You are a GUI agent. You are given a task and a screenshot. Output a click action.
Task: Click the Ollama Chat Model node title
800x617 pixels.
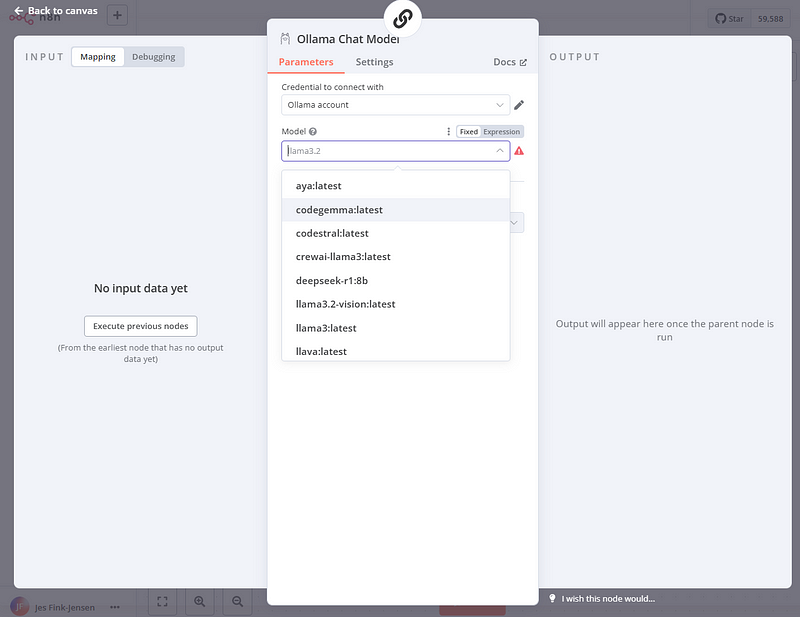click(348, 39)
